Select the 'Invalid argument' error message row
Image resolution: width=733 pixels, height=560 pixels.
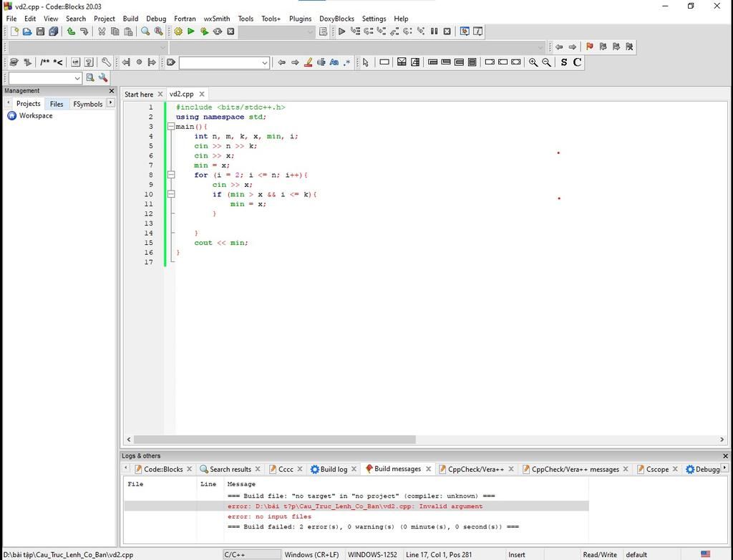click(356, 506)
